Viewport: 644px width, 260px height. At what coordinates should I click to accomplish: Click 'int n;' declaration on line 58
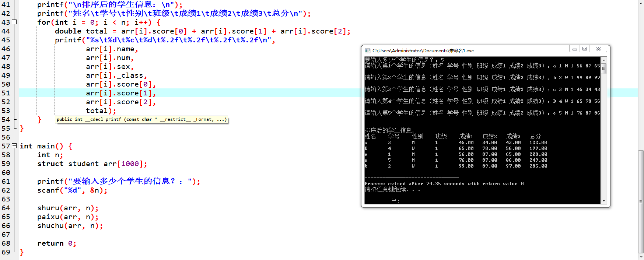click(x=50, y=155)
